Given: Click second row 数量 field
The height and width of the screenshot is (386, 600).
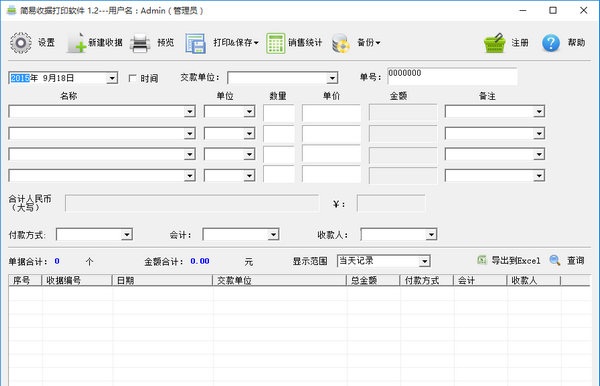Looking at the screenshot, I should click(x=279, y=134).
